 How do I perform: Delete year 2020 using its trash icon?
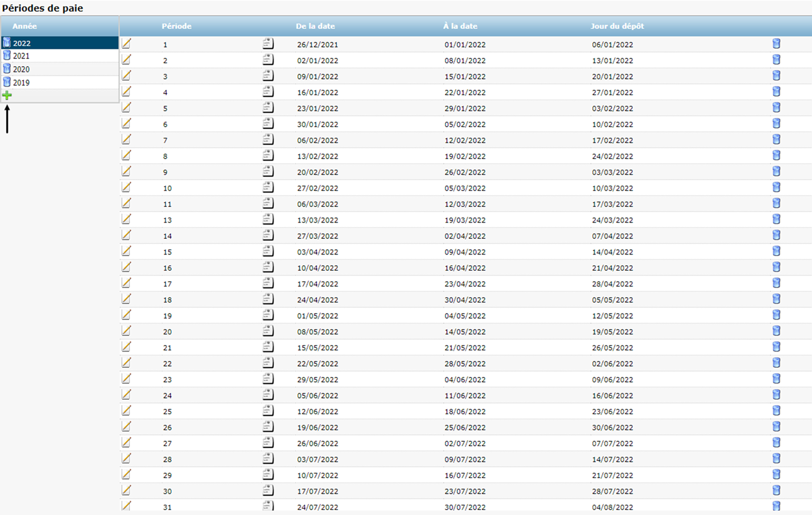click(x=6, y=69)
